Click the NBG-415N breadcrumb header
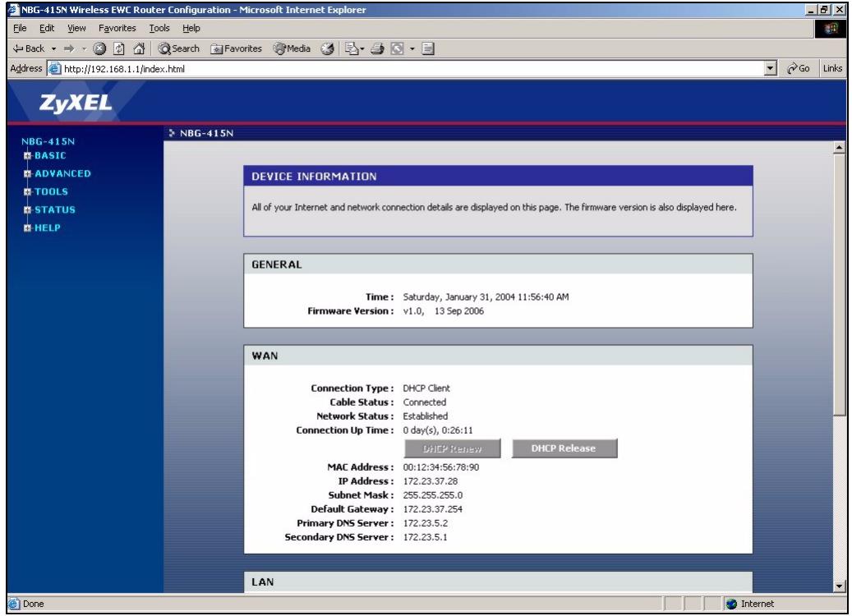This screenshot has width=852, height=616. point(206,134)
